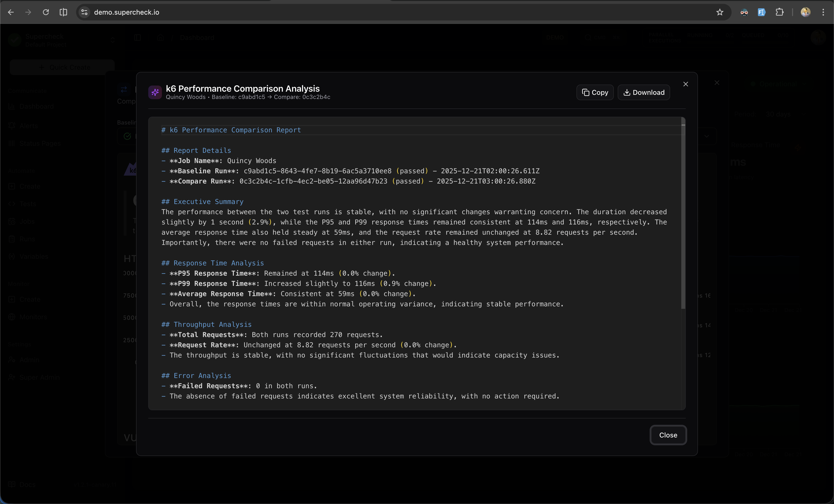
Task: Open the browser three-dot menu
Action: 823,12
